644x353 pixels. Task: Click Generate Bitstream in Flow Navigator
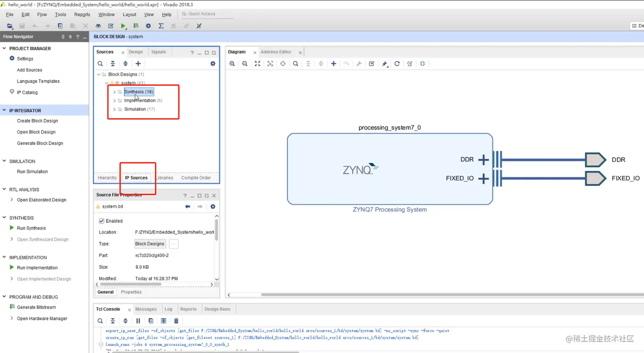point(36,307)
